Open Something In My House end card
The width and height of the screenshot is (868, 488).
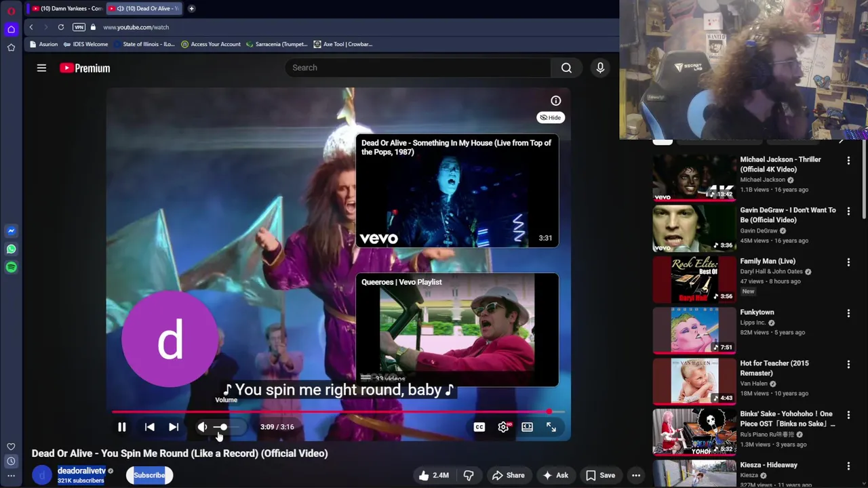[457, 190]
